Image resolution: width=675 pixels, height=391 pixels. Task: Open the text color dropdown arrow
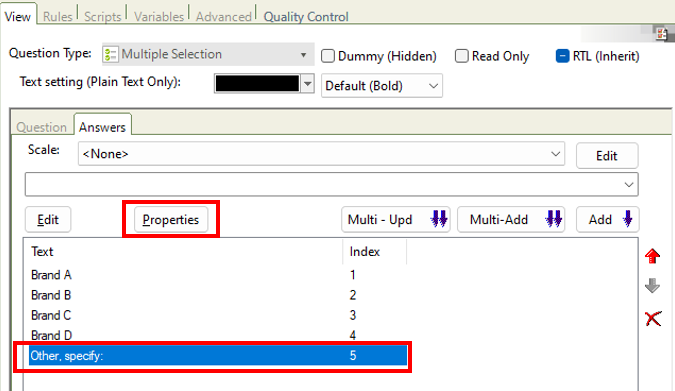pos(307,84)
